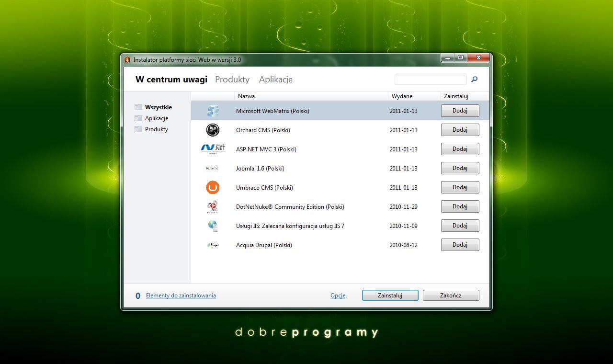The width and height of the screenshot is (613, 364).
Task: Click the Acquia Drupal icon
Action: pyautogui.click(x=212, y=245)
